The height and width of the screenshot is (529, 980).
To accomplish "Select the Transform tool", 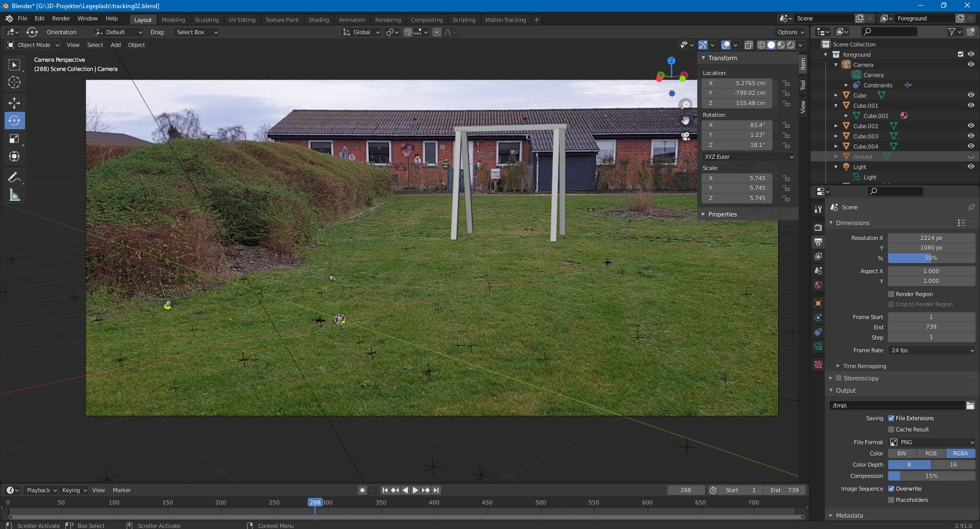I will [x=14, y=156].
